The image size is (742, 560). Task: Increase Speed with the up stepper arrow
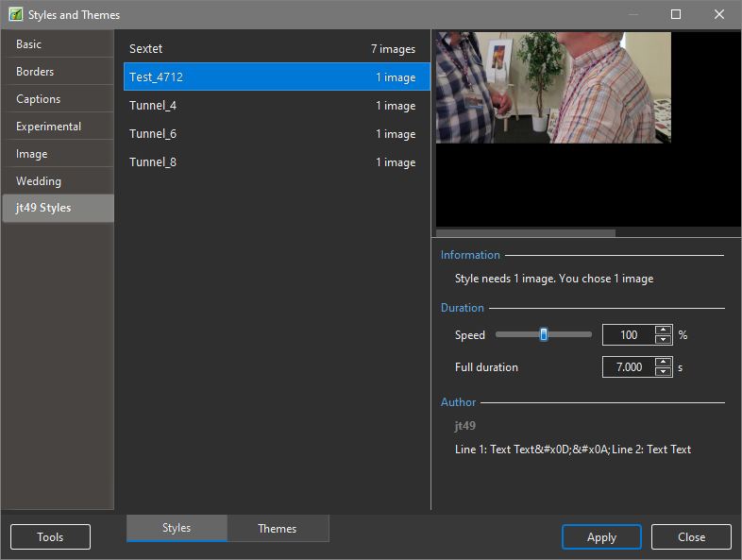[664, 330]
